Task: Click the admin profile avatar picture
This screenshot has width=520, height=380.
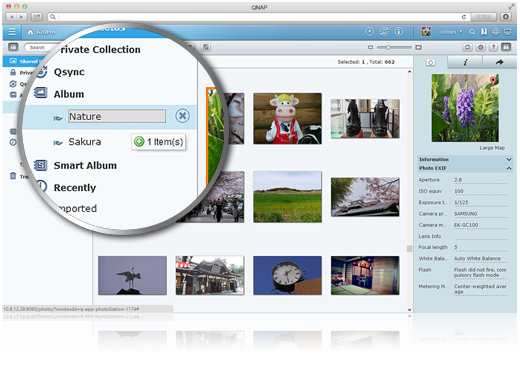Action: point(426,32)
